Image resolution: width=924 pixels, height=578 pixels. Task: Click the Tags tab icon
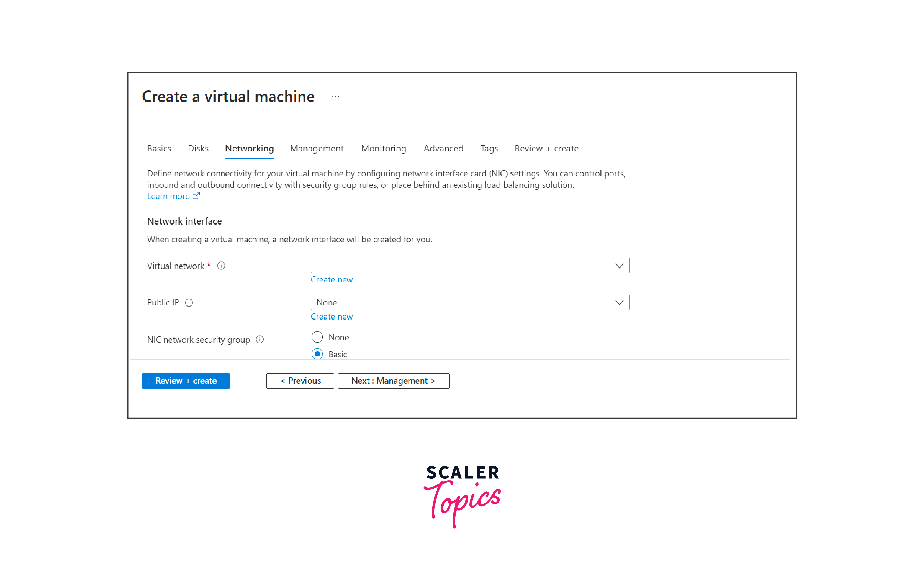489,148
